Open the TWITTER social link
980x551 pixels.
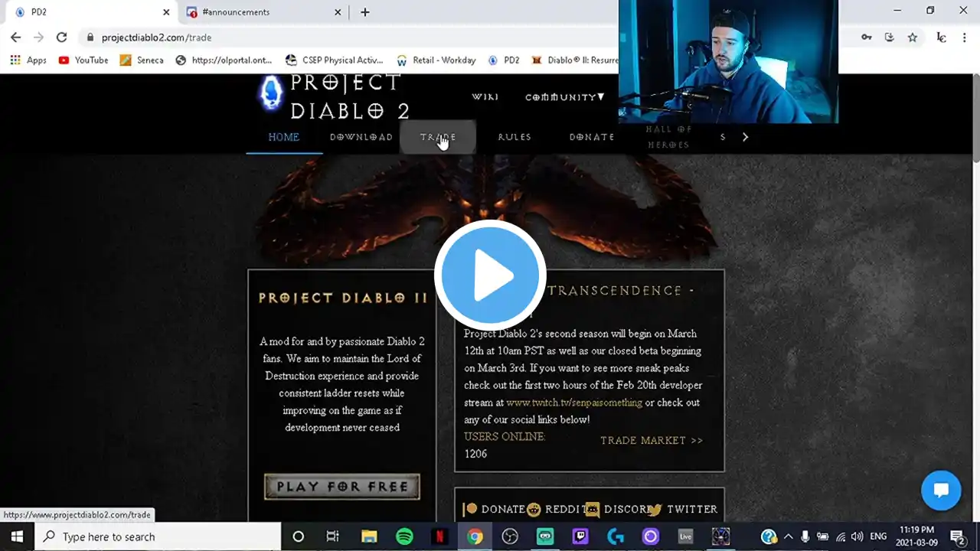click(x=683, y=509)
